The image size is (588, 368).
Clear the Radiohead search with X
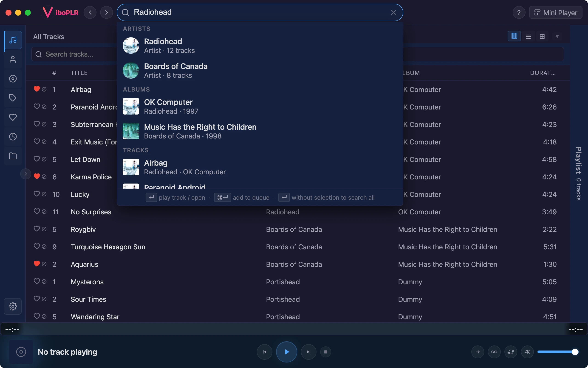tap(394, 12)
